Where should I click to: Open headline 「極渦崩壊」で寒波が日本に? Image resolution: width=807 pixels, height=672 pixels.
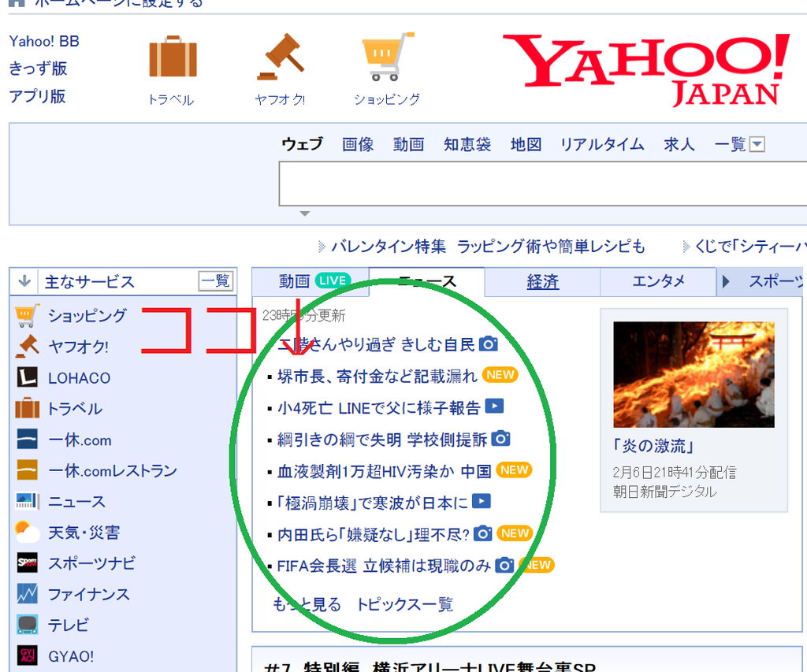373,503
